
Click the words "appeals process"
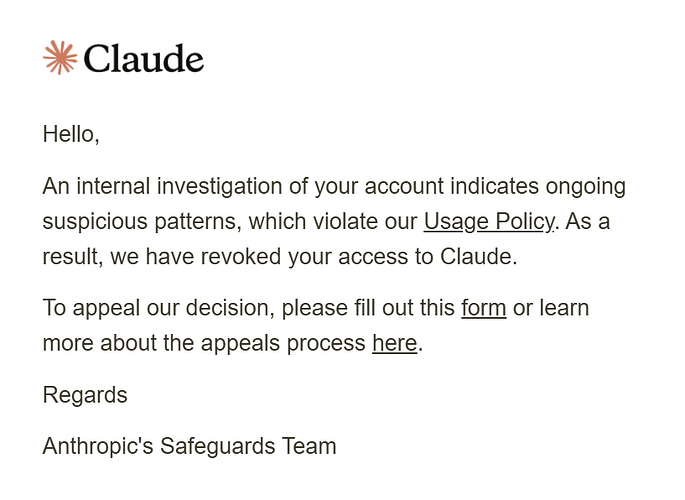pyautogui.click(x=283, y=343)
